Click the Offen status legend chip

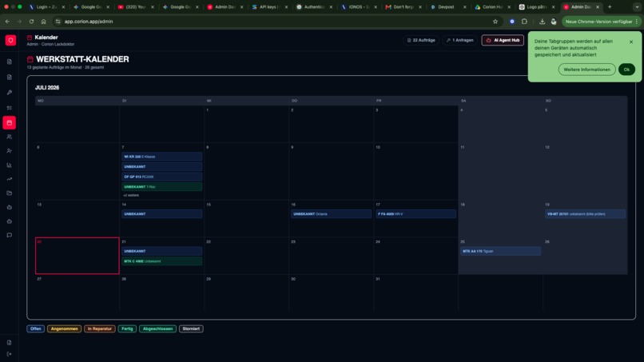36,328
